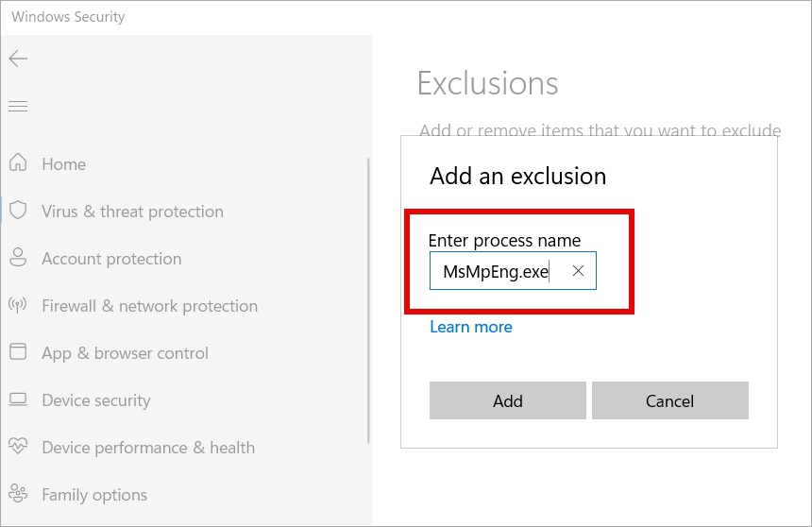Go to Firewall & network protection
812x527 pixels.
[150, 306]
